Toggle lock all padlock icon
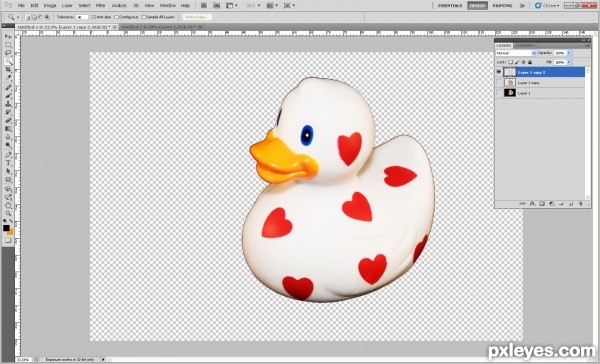 (530, 62)
